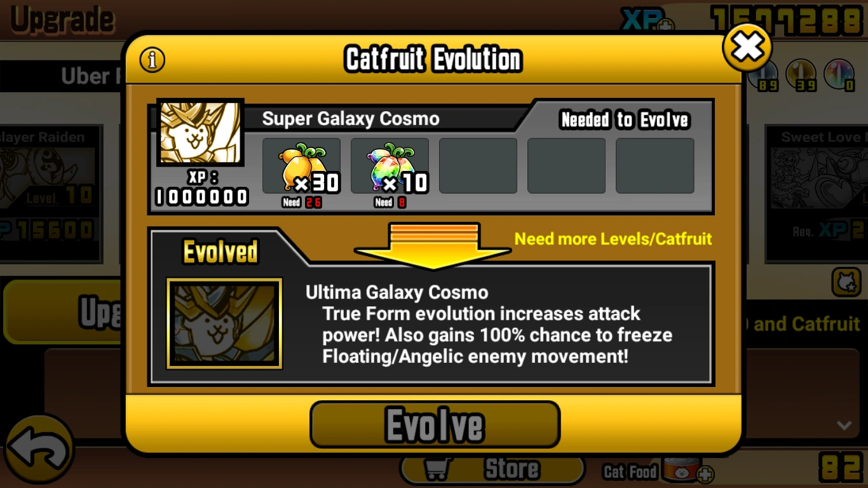Viewport: 868px width, 488px height.
Task: Tap the back arrow button
Action: tap(38, 450)
